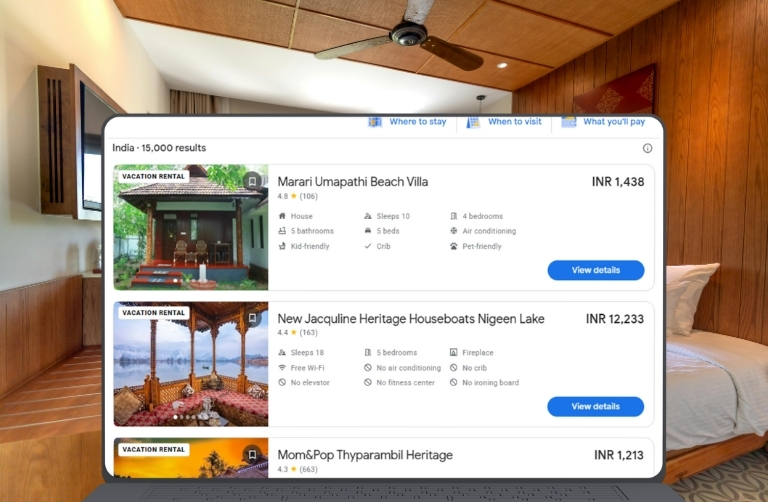Click the 5 bedrooms door icon
This screenshot has width=768, height=502.
368,353
